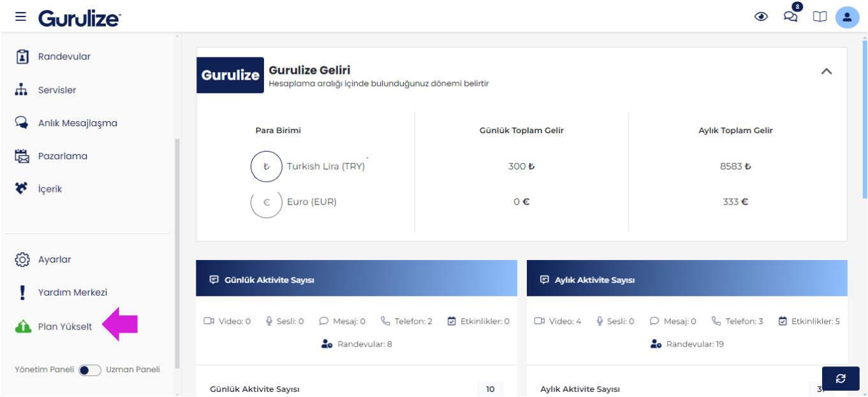Viewport: 868px width, 397px height.
Task: Click the monthly Randevular: 19 person icon
Action: [x=656, y=344]
